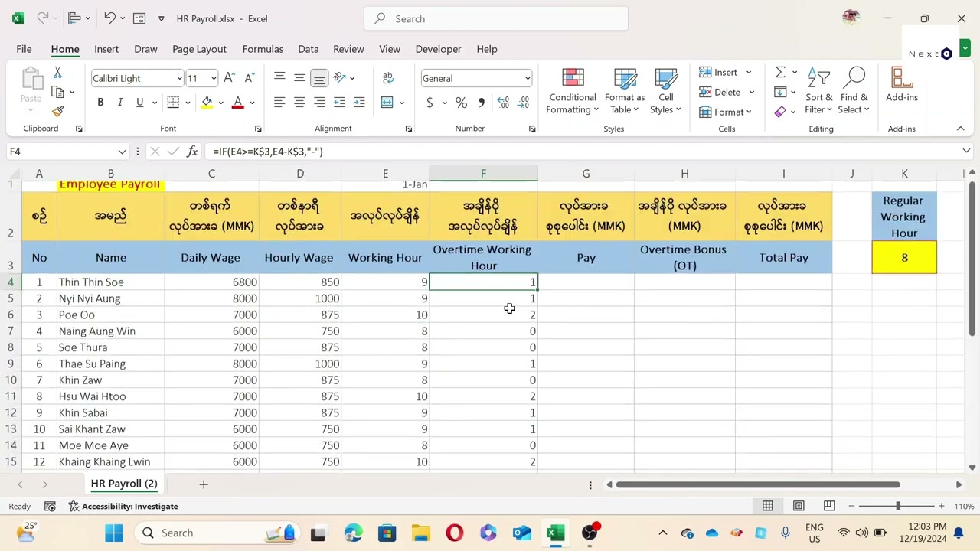Toggle Italic formatting
Viewport: 980px width, 551px height.
119,103
